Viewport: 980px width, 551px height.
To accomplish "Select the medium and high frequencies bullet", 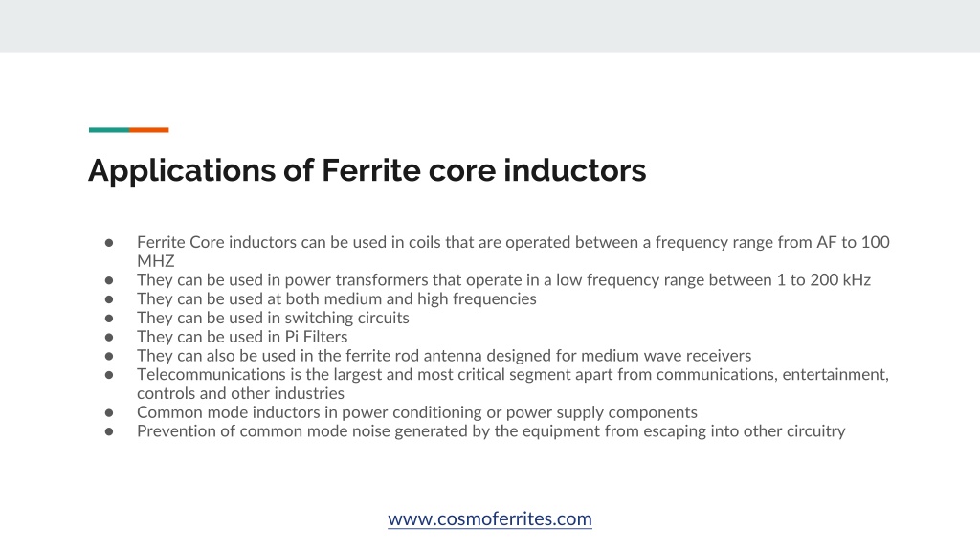I will click(x=336, y=298).
